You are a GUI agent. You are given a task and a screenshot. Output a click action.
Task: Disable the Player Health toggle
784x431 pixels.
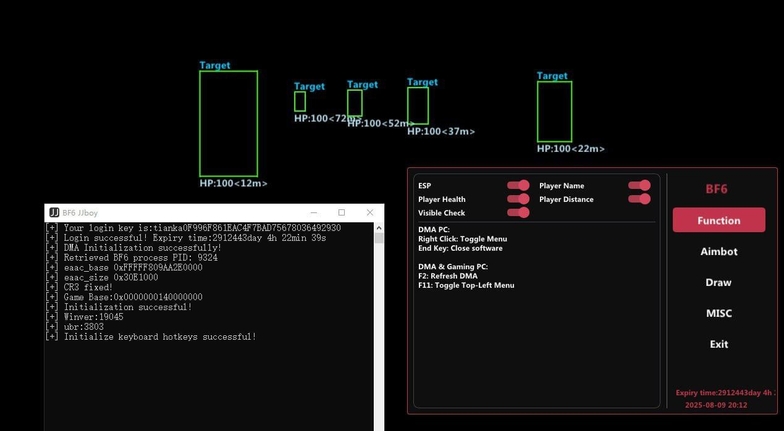tap(518, 199)
